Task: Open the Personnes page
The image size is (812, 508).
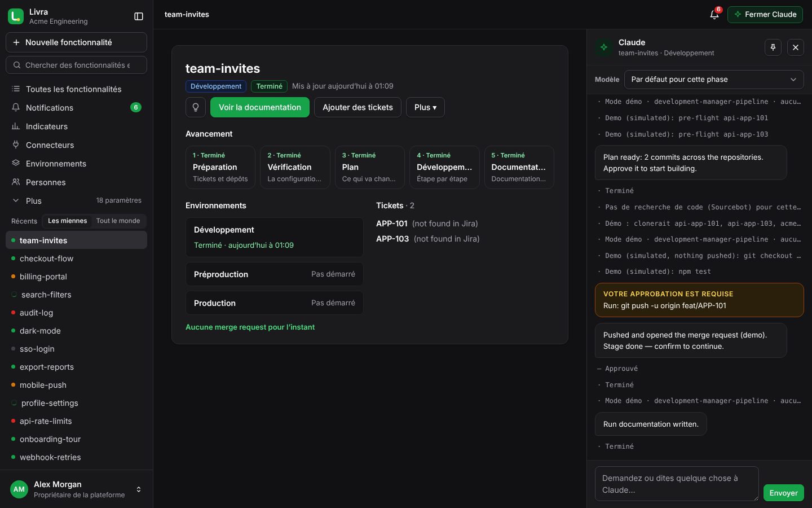Action: [x=76, y=182]
